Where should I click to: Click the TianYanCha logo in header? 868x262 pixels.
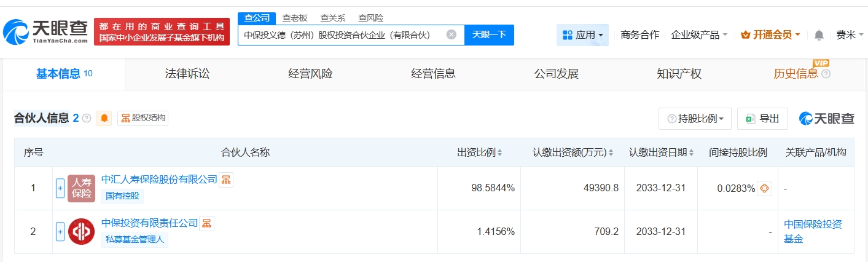click(x=45, y=32)
